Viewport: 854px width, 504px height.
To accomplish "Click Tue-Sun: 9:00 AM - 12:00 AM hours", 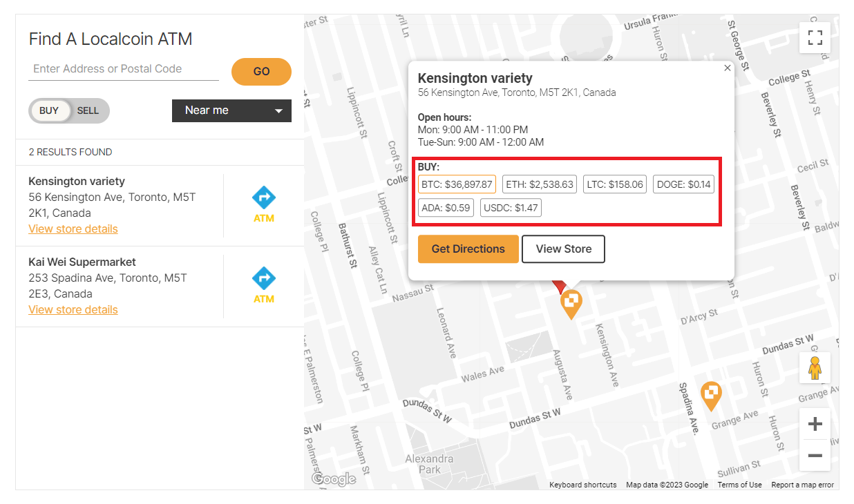I will 481,142.
